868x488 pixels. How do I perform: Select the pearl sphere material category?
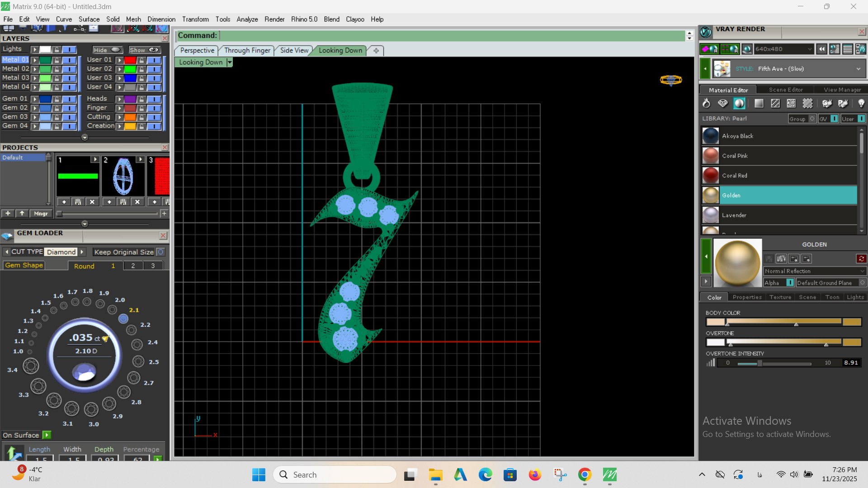(x=739, y=103)
